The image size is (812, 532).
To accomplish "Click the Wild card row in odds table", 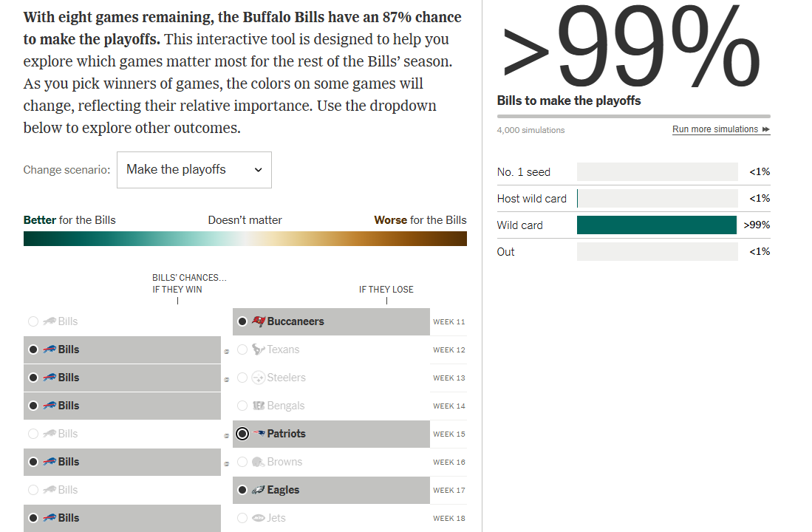I will [633, 225].
